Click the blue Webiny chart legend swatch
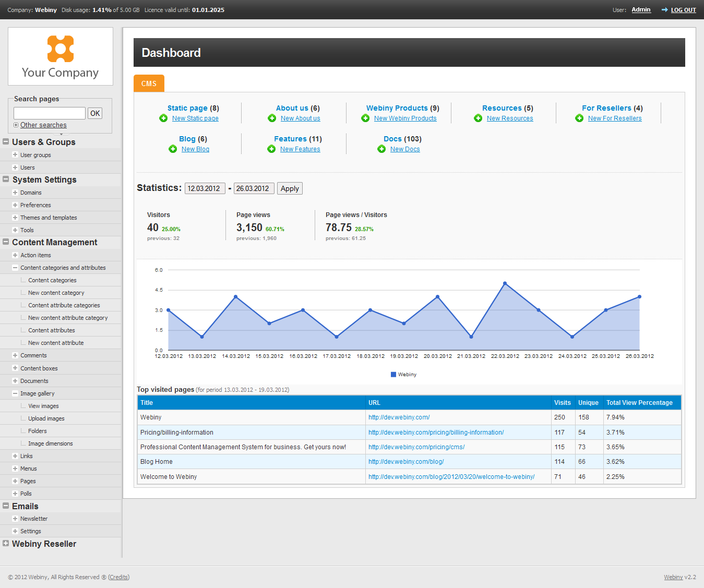 (x=393, y=375)
